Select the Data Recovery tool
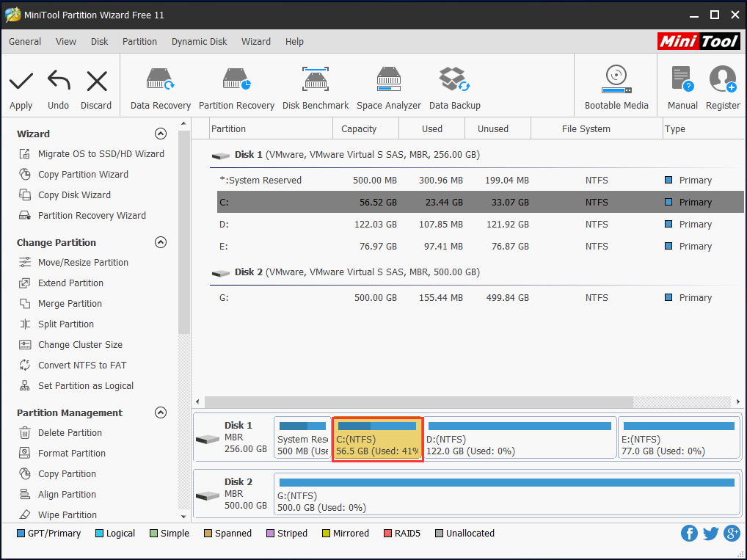This screenshot has height=560, width=747. [x=159, y=86]
